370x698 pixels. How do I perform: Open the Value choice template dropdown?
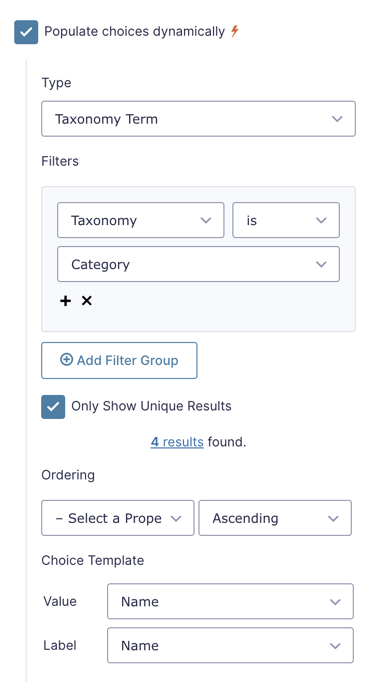(230, 601)
